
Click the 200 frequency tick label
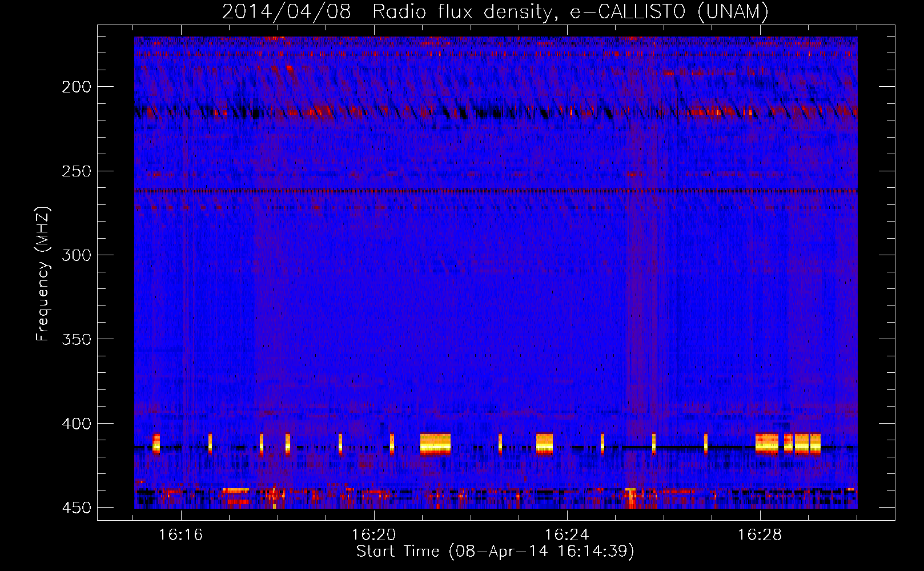tap(77, 87)
